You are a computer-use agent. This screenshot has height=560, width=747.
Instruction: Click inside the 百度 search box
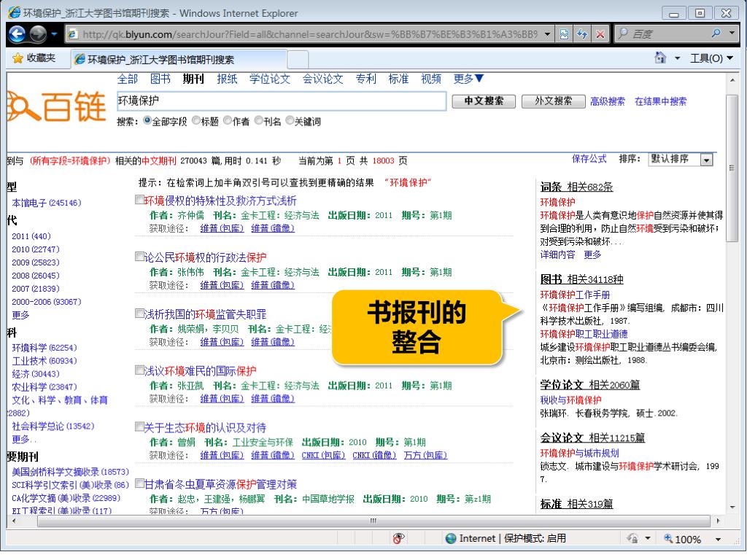[x=667, y=34]
